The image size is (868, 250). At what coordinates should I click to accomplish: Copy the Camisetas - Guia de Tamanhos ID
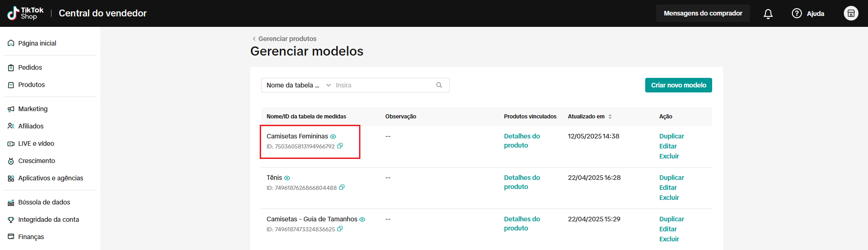pyautogui.click(x=340, y=229)
